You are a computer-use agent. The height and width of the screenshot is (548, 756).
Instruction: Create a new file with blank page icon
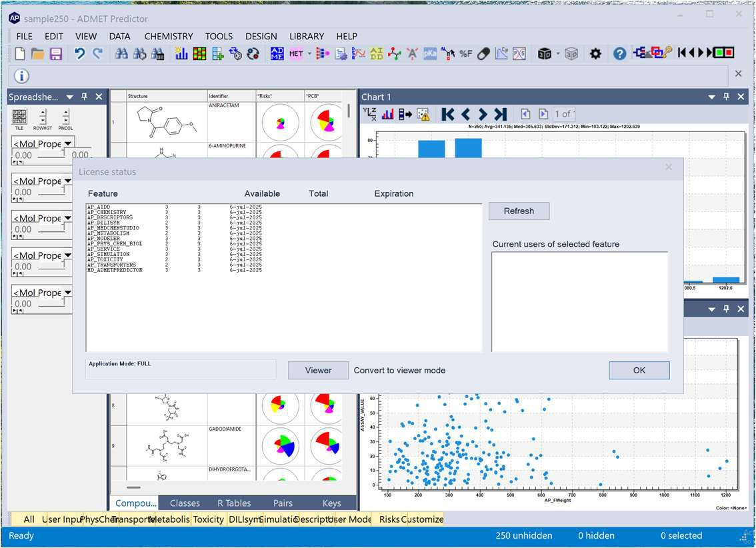pyautogui.click(x=20, y=53)
